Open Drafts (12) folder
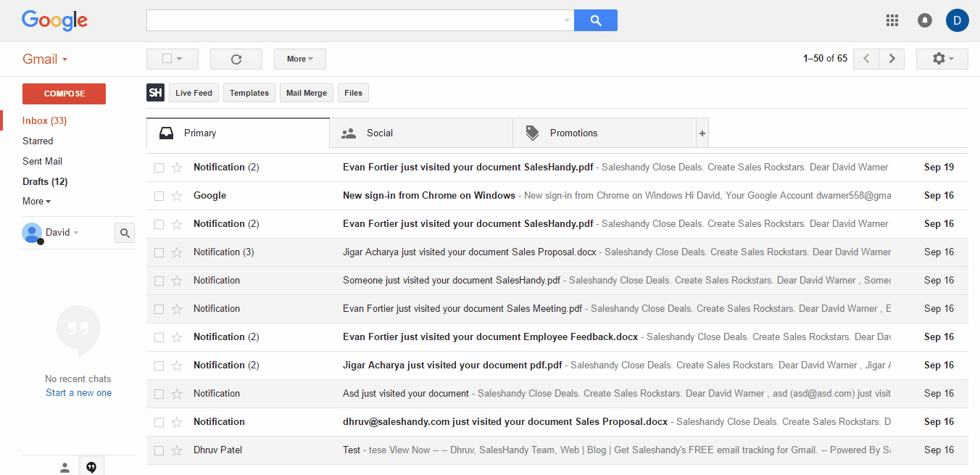Image resolution: width=980 pixels, height=475 pixels. (x=45, y=181)
